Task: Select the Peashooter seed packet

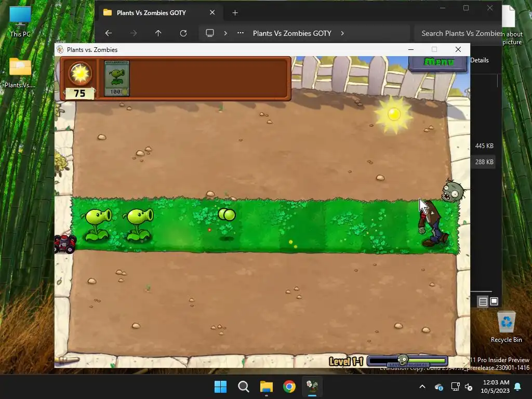Action: coord(117,78)
